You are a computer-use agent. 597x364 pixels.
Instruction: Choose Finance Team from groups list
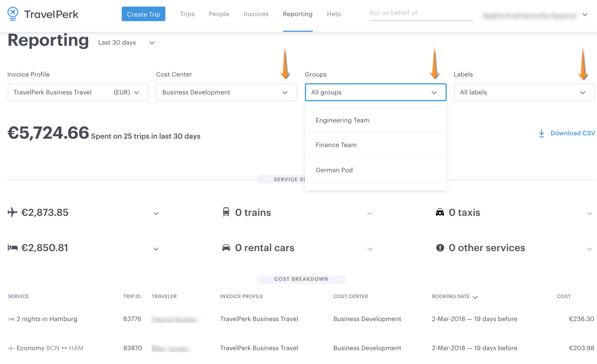tap(376, 145)
